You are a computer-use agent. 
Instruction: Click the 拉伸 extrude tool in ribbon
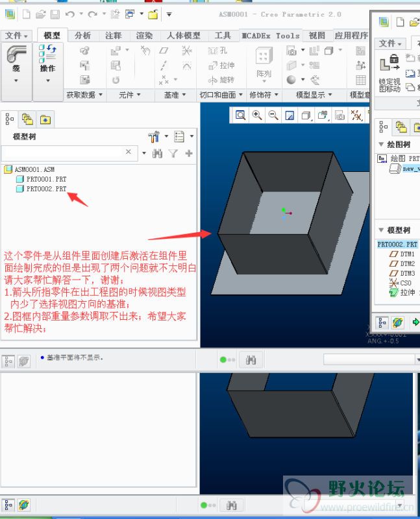point(221,66)
